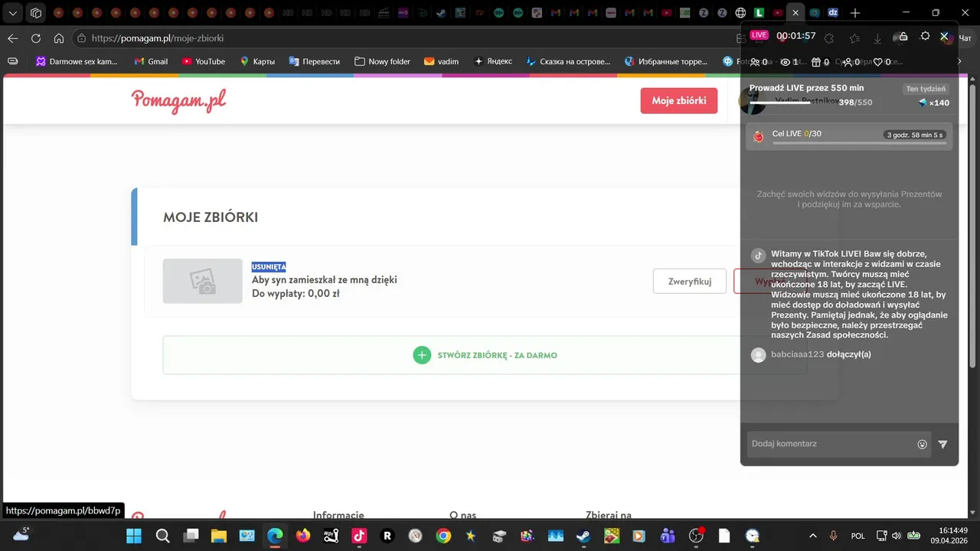Close the TikTok LIVE overlay panel

point(944,36)
